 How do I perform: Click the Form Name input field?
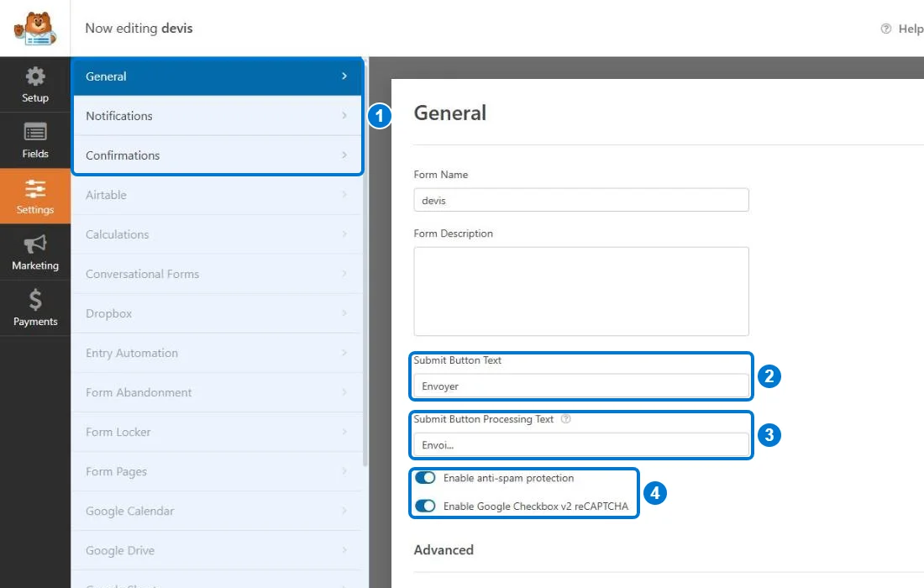581,200
